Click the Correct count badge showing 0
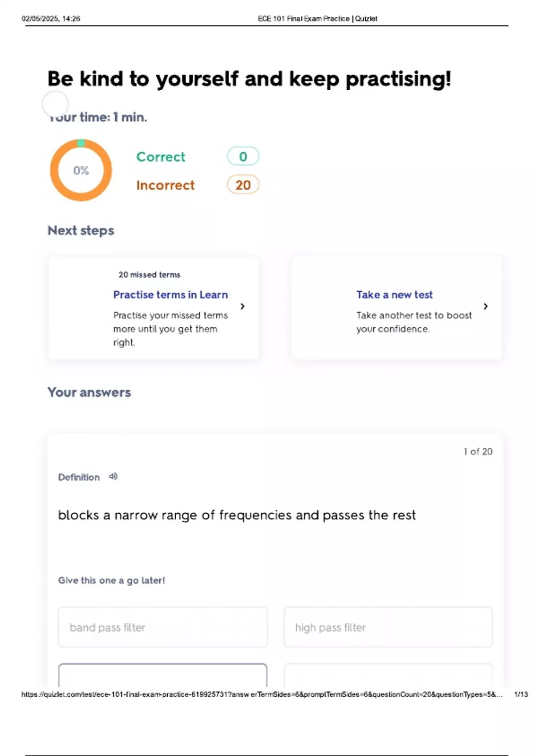The height and width of the screenshot is (756, 534). (243, 157)
